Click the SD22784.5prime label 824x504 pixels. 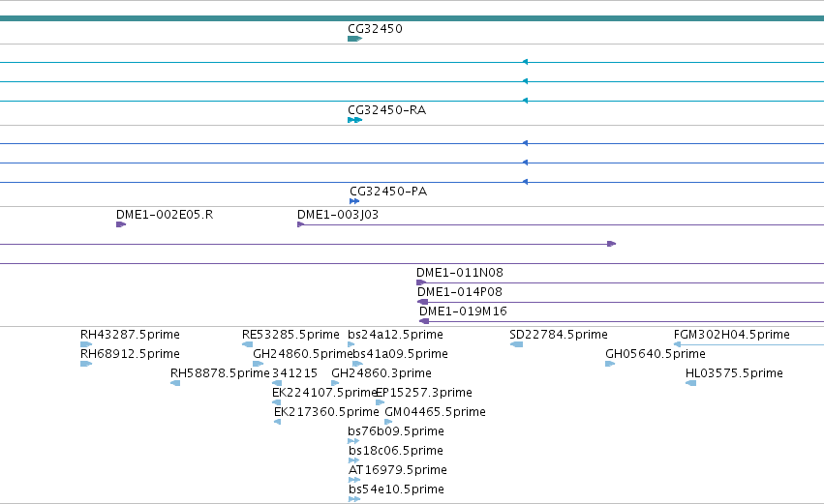click(x=559, y=335)
